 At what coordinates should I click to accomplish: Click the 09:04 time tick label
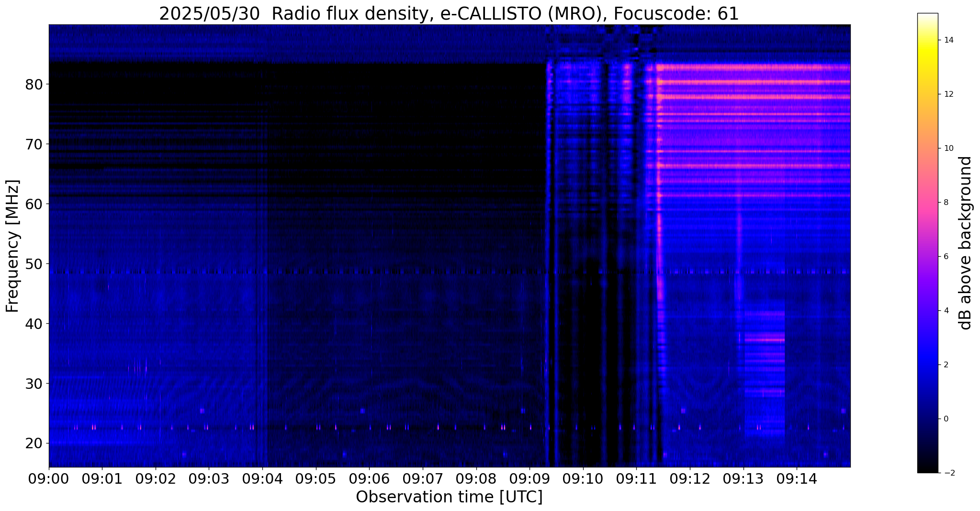(262, 479)
